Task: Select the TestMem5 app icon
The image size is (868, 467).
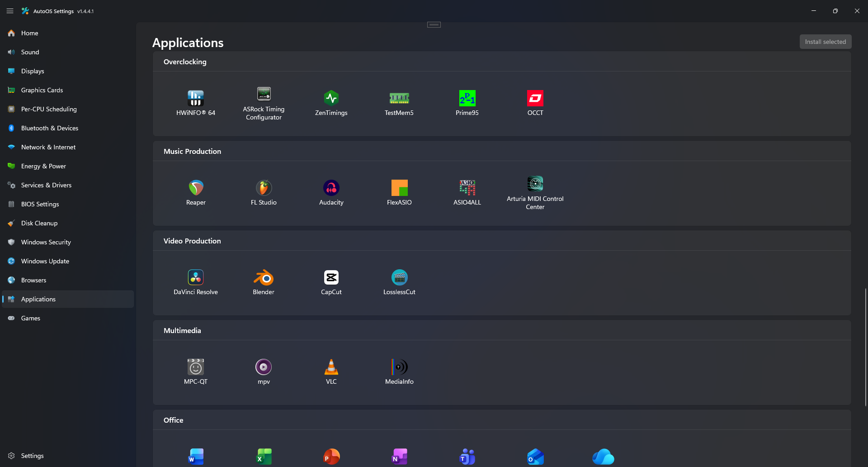Action: coord(399,98)
